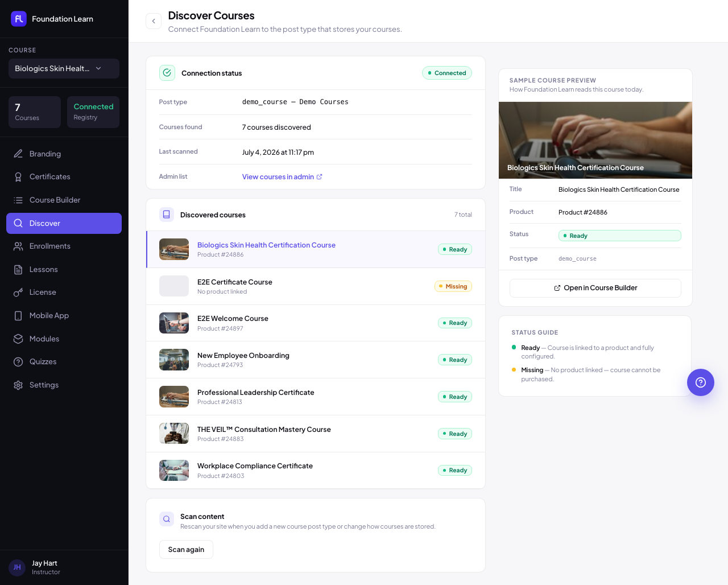Open the License menu item

pos(64,292)
